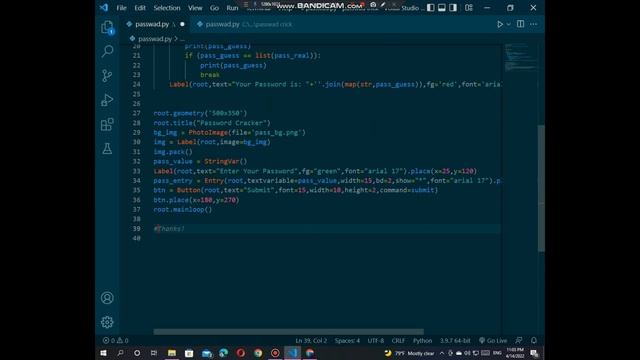
Task: Click the unsaved dot on passwad.py tab
Action: click(x=182, y=24)
